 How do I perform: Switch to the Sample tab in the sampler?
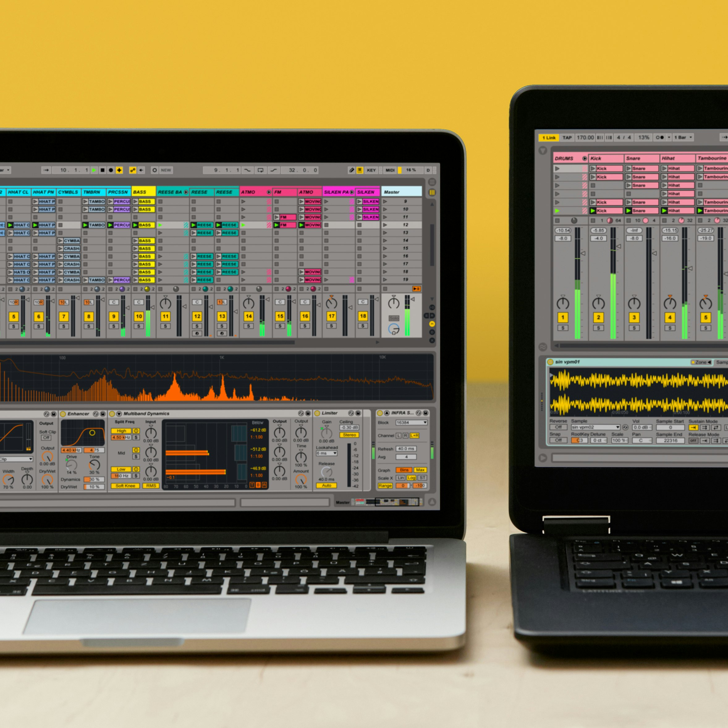tap(723, 362)
